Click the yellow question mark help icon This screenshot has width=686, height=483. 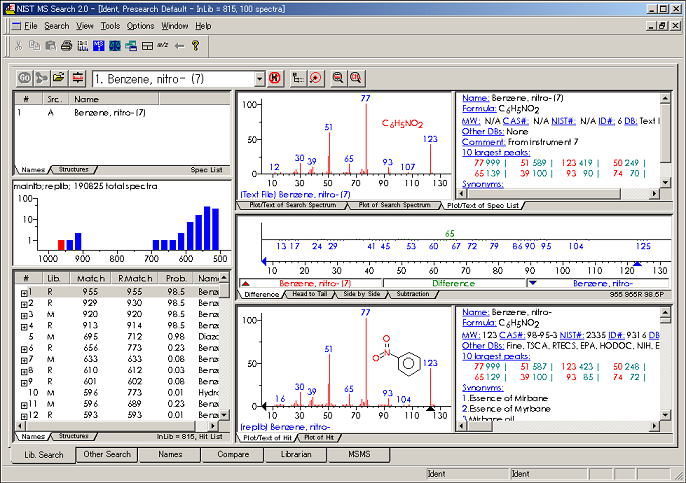click(195, 46)
